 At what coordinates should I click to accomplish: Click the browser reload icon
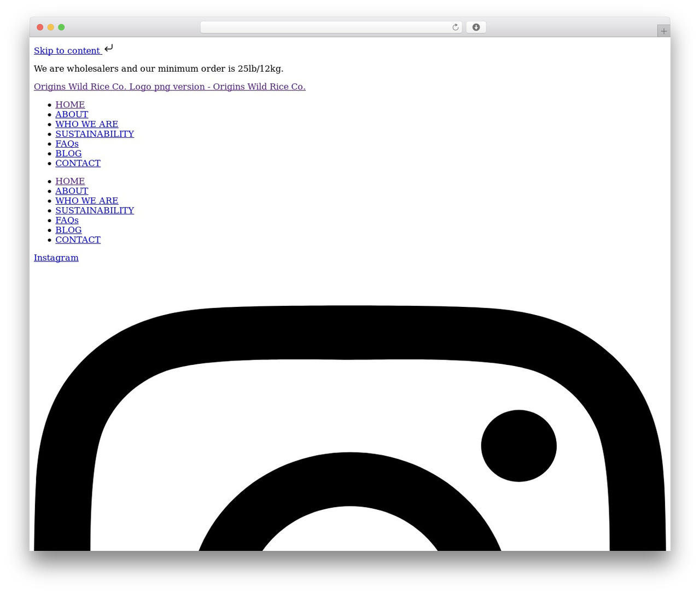tap(456, 27)
